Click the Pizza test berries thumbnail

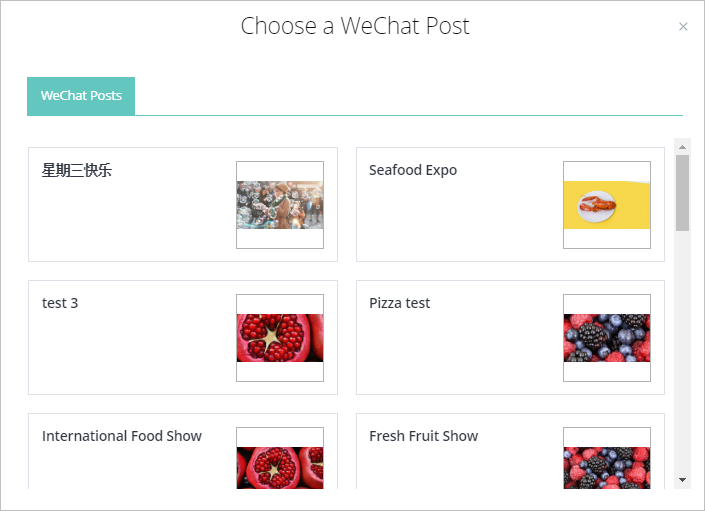[x=607, y=338]
